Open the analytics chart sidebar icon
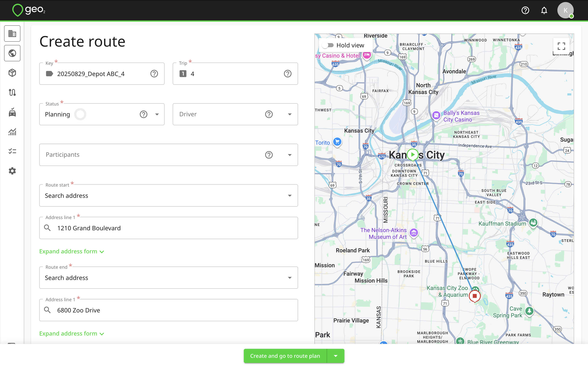Screen dimensions: 588x367 click(12, 132)
